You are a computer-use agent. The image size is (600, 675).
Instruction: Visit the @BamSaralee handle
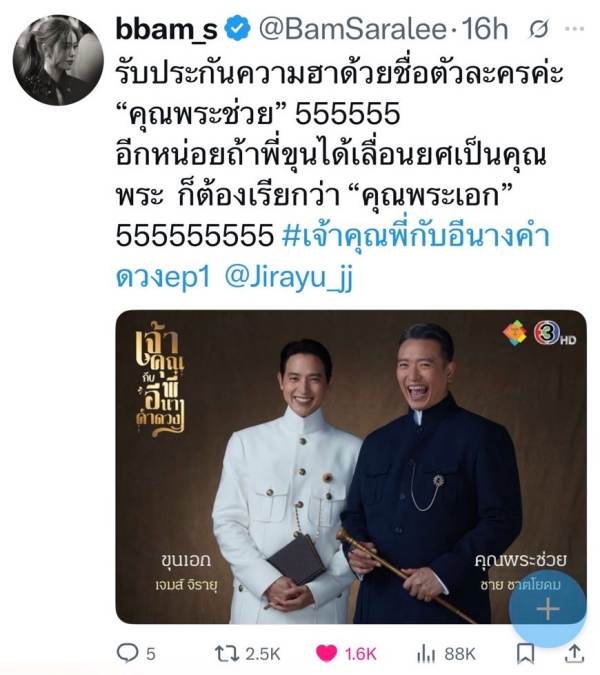coord(353,29)
